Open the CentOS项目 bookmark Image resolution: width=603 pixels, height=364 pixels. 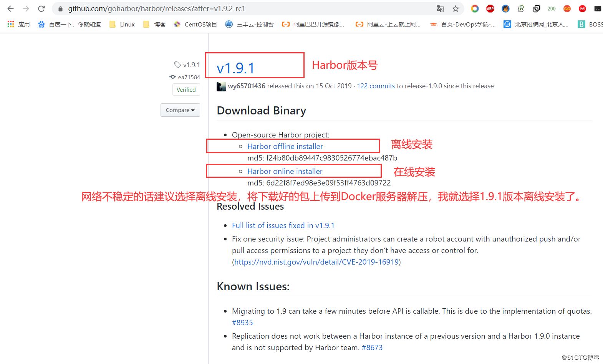click(195, 24)
